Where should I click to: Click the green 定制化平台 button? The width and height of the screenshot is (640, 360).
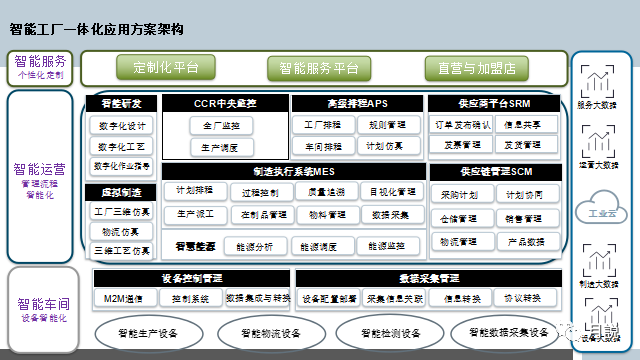(x=166, y=67)
